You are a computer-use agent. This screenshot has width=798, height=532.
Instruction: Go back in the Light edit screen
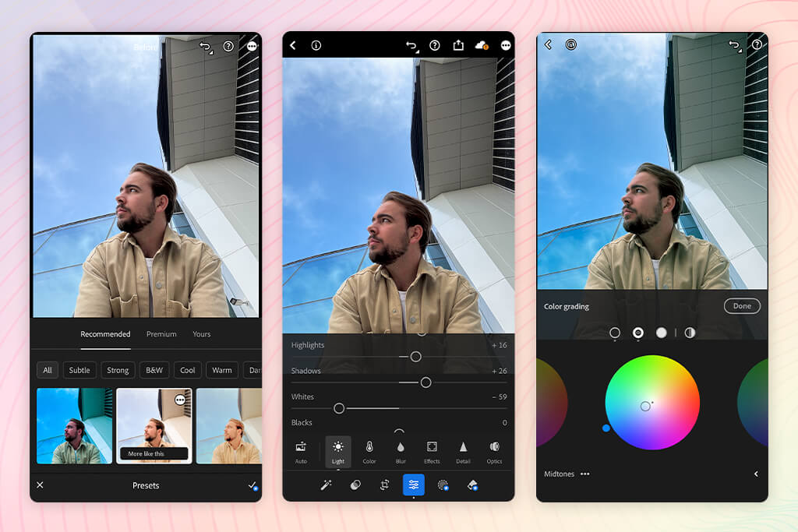coord(293,45)
